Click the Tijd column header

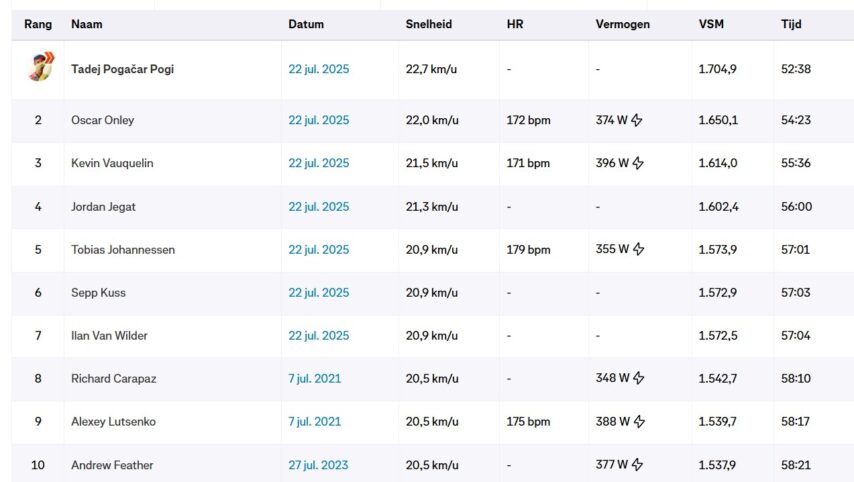pyautogui.click(x=791, y=24)
